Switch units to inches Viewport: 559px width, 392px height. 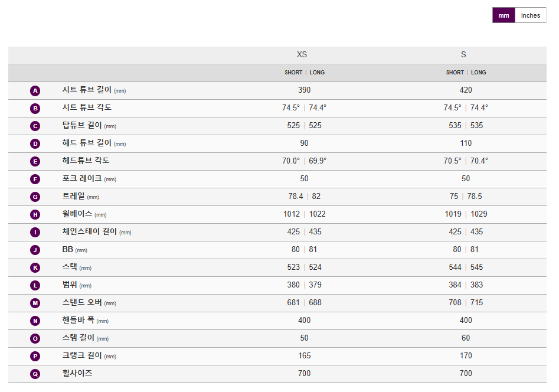tap(530, 15)
